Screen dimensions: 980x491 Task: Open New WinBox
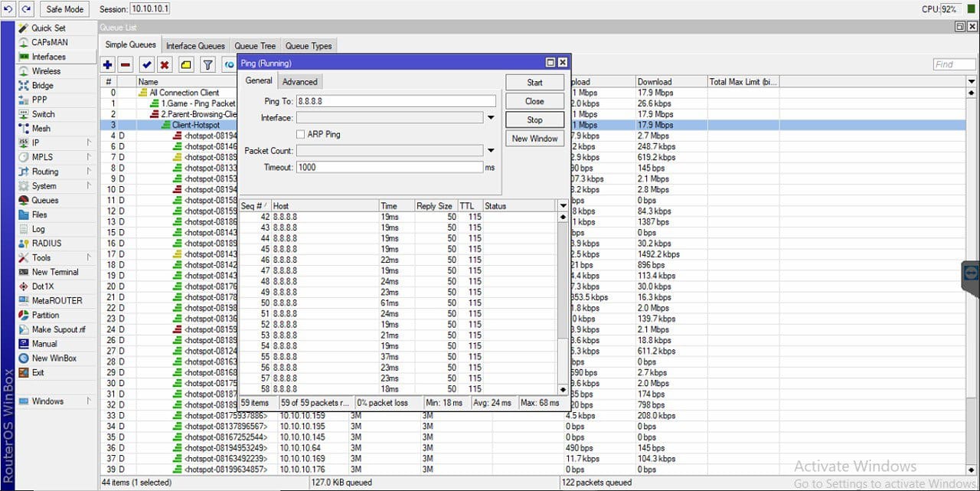54,358
